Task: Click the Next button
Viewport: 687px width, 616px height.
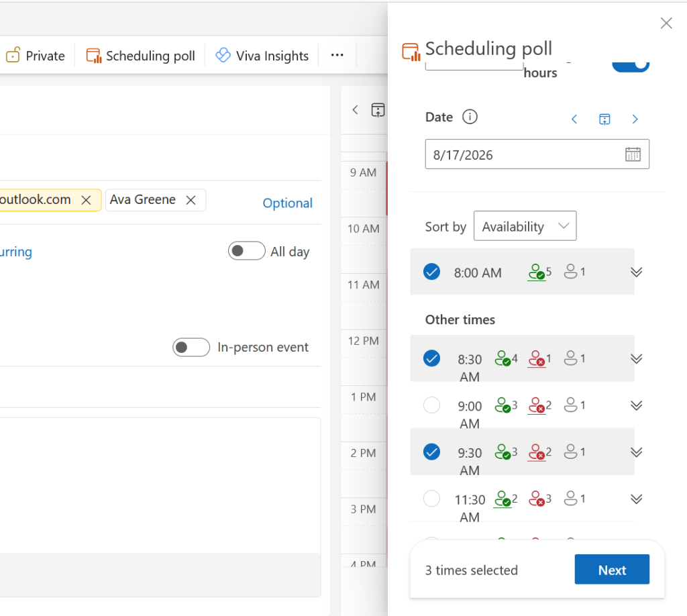Action: click(x=612, y=570)
